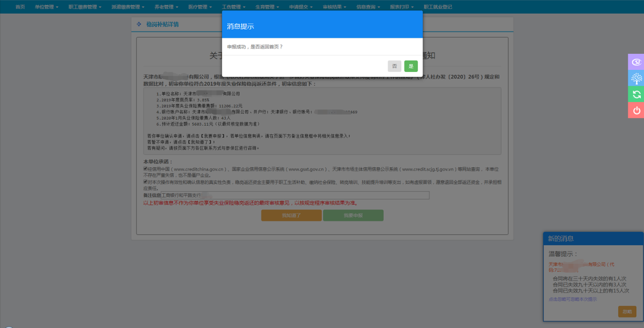Click the blue tree icon on the right sidebar

pos(636,78)
